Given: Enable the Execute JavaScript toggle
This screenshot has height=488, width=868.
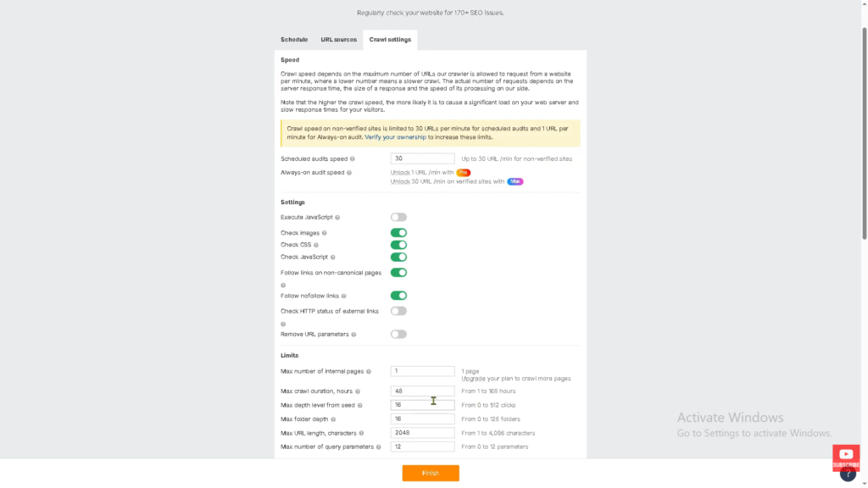Looking at the screenshot, I should point(398,218).
